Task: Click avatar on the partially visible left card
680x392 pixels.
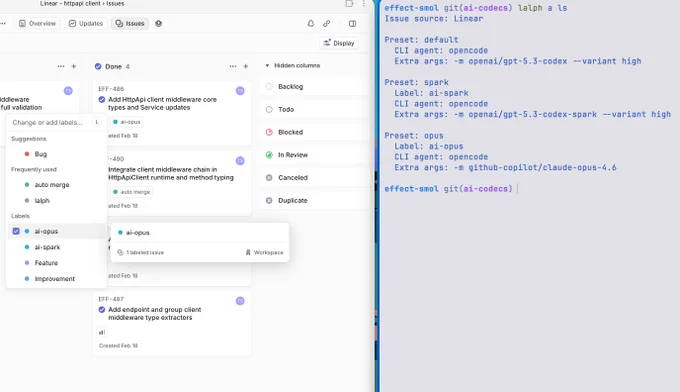Action: [68, 91]
